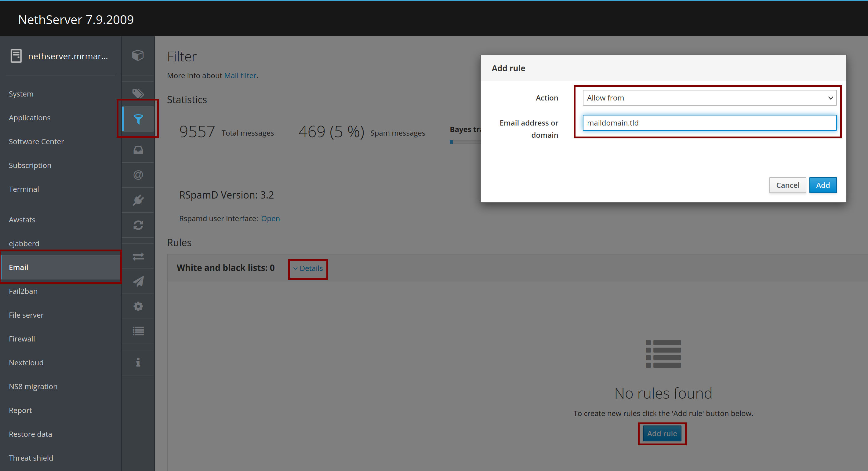Image resolution: width=868 pixels, height=471 pixels.
Task: Click the sync refresh arrows icon
Action: tap(138, 225)
